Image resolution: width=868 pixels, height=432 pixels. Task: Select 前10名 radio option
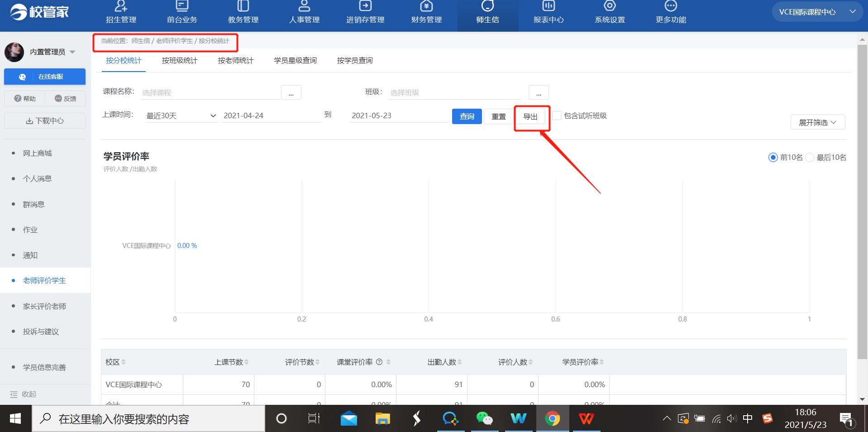coord(773,157)
